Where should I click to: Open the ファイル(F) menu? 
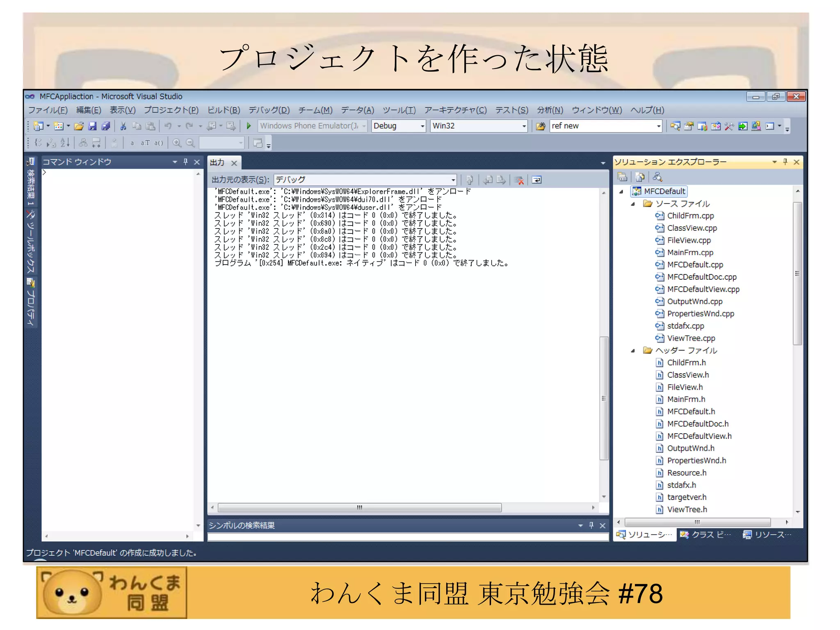[x=48, y=110]
